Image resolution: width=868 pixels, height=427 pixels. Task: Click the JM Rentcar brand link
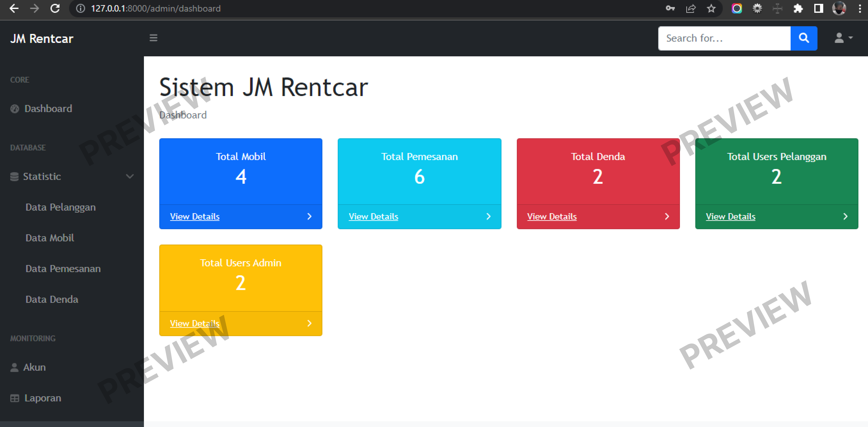point(42,38)
